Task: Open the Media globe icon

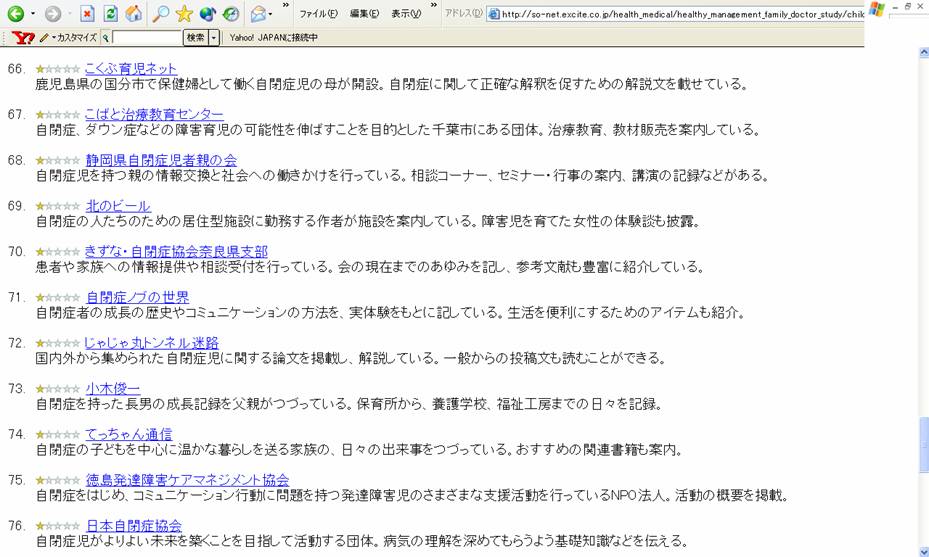Action: point(207,13)
